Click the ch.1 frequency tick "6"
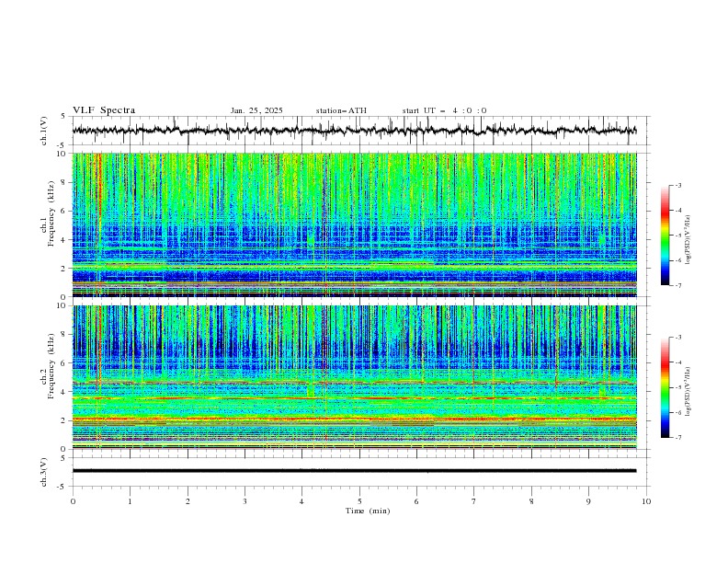This screenshot has height=563, width=728. [63, 211]
